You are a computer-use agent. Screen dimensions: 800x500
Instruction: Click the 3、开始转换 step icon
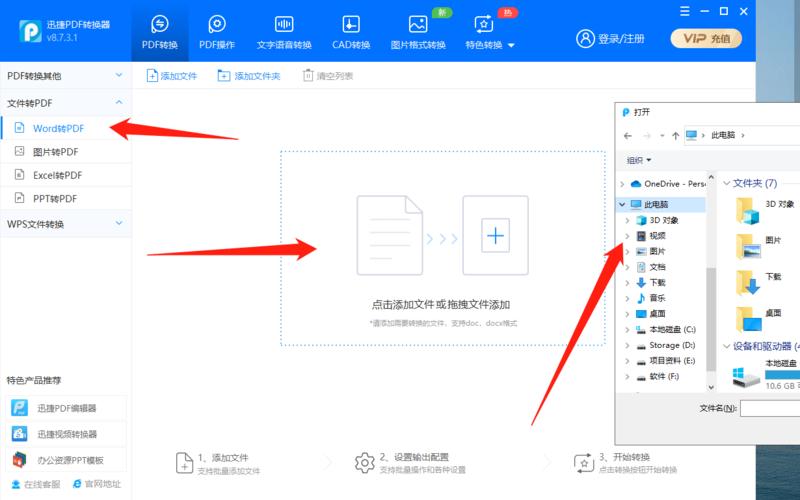point(584,463)
